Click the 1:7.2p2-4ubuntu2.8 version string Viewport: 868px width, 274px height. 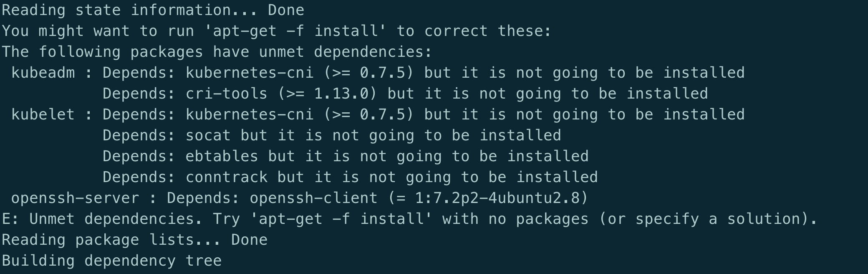click(x=497, y=198)
